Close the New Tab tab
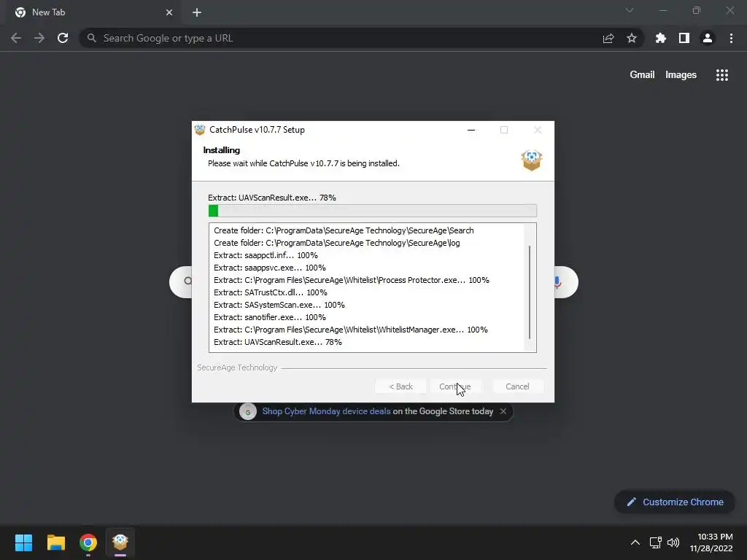The width and height of the screenshot is (747, 560). [x=169, y=12]
